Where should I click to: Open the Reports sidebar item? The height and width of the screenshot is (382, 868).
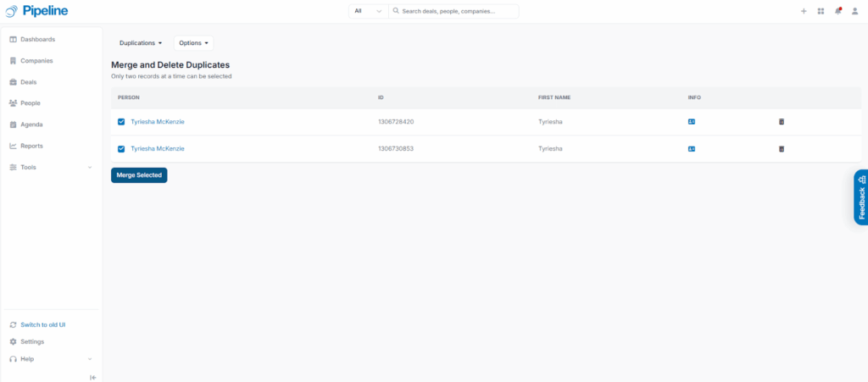click(31, 146)
